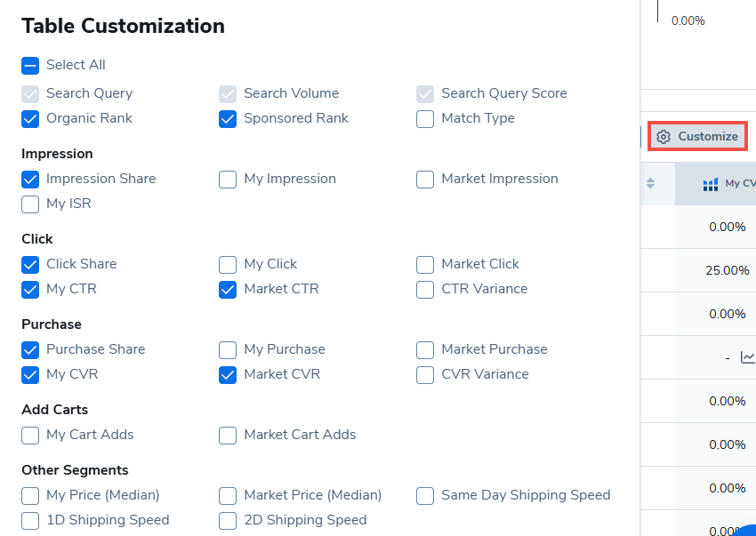Enable the Match Type checkbox
This screenshot has height=536, width=756.
point(424,118)
